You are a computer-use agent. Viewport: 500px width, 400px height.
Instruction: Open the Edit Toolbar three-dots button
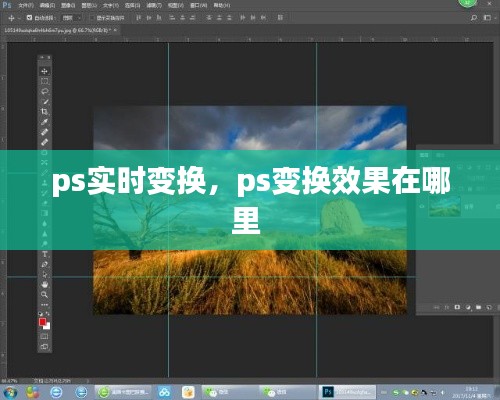44,305
